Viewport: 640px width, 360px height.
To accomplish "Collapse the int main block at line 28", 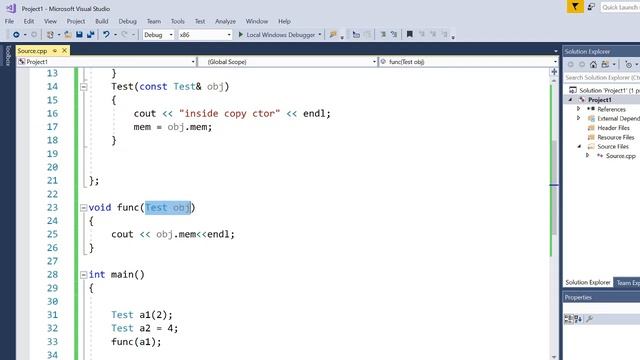I will point(84,275).
